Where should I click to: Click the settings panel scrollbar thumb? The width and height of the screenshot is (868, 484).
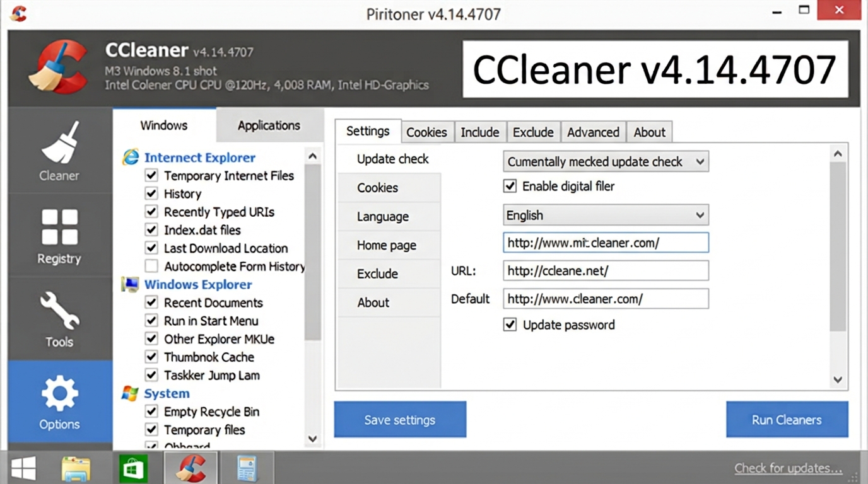pyautogui.click(x=838, y=247)
